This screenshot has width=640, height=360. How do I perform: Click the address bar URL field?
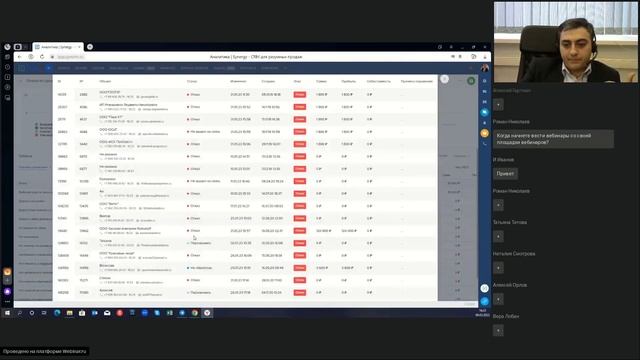point(70,57)
